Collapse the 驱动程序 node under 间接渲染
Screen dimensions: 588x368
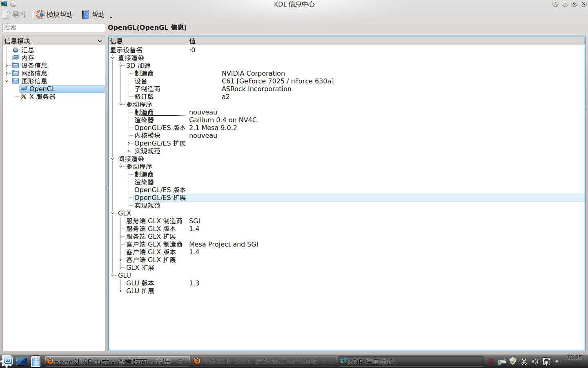121,166
